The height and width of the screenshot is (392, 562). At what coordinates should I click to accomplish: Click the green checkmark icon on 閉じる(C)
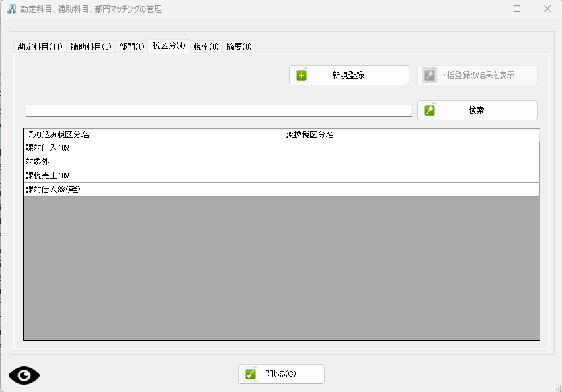coord(251,374)
